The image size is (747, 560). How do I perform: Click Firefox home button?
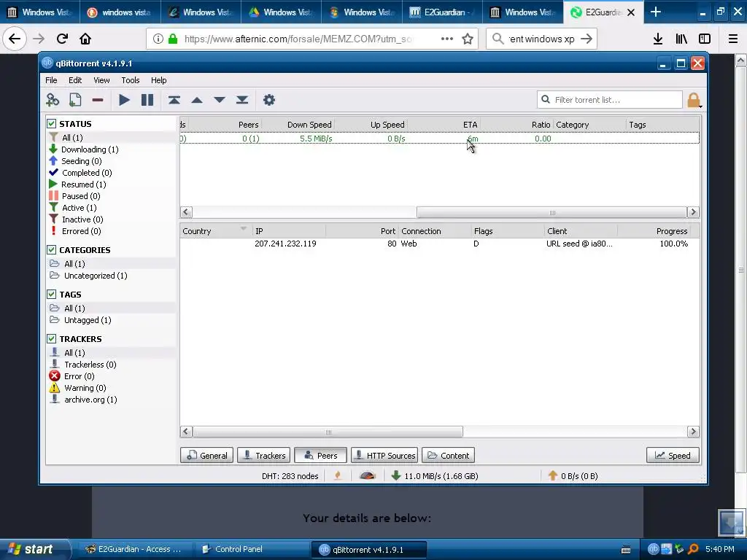(x=85, y=39)
